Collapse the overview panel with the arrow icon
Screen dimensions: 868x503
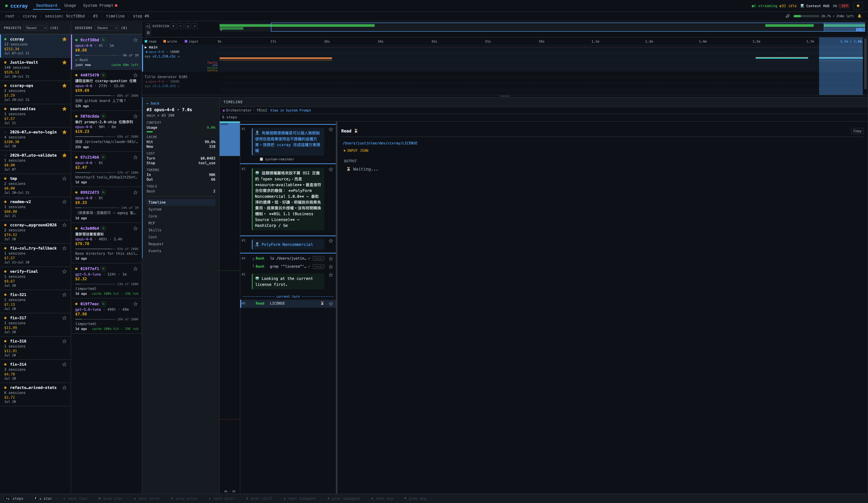pyautogui.click(x=148, y=26)
